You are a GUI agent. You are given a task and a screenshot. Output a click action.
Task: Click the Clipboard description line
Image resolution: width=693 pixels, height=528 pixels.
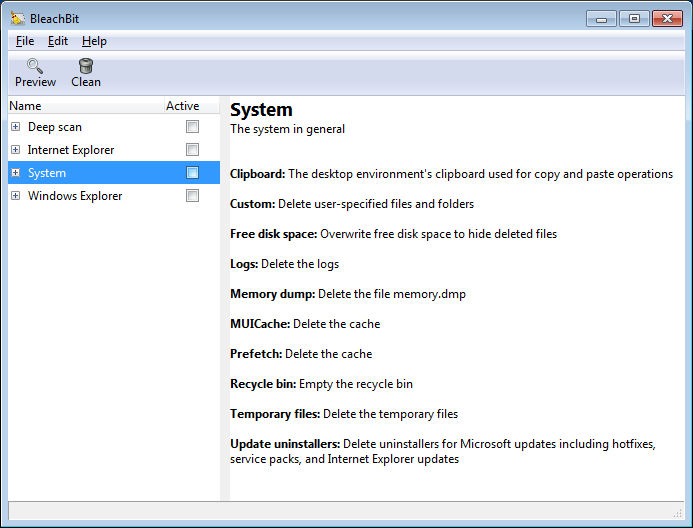(451, 174)
